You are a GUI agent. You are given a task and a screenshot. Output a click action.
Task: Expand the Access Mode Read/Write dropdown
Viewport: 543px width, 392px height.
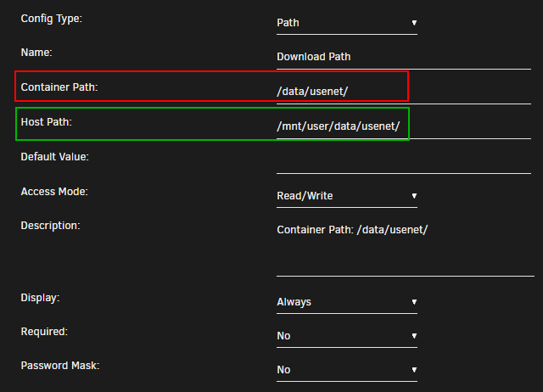click(x=347, y=196)
